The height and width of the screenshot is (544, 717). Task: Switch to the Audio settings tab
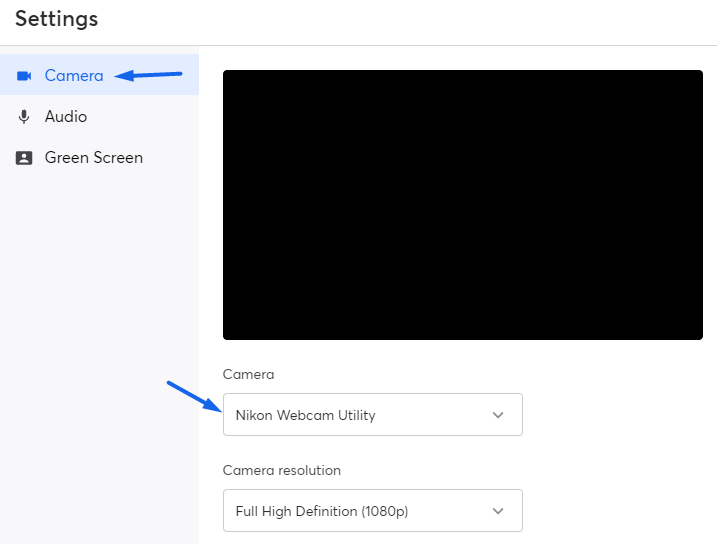(x=99, y=117)
